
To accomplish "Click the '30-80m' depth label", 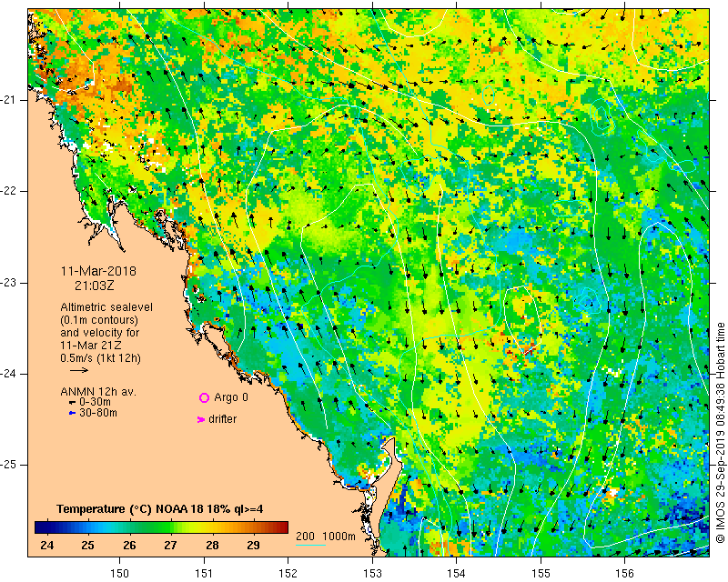I will point(98,413).
